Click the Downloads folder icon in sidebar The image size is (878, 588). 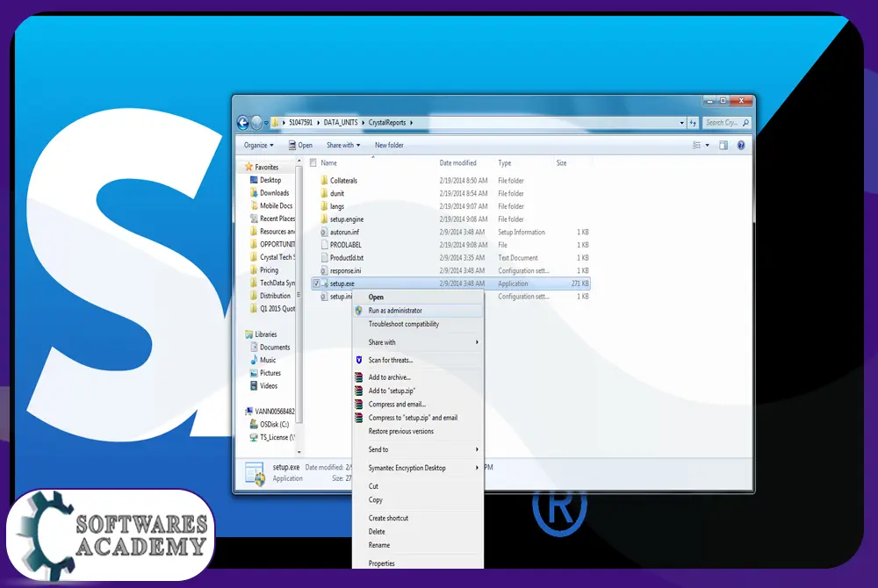254,192
